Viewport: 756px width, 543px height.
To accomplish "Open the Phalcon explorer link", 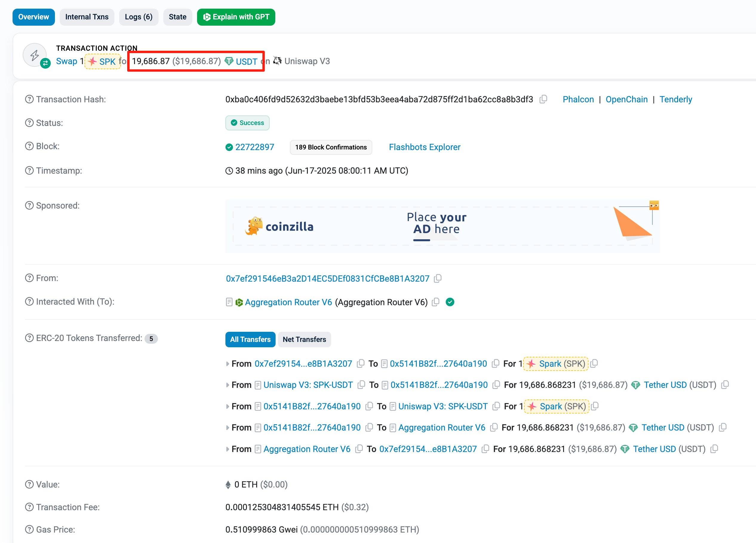I will [x=578, y=99].
